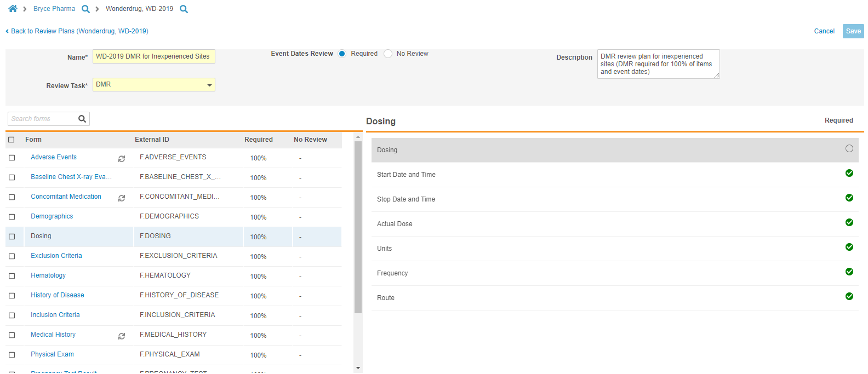Click search icon next to Wonderdrug, WD-2019
Image resolution: width=868 pixels, height=374 pixels.
(x=184, y=9)
